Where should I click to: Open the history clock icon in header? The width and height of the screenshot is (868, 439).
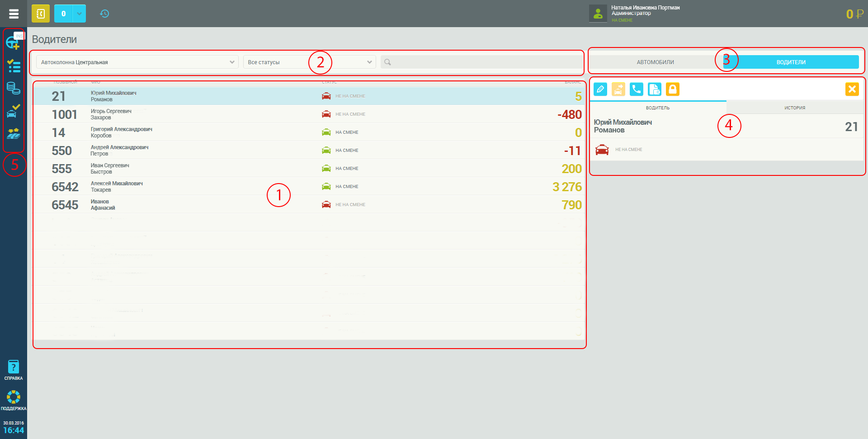point(104,14)
